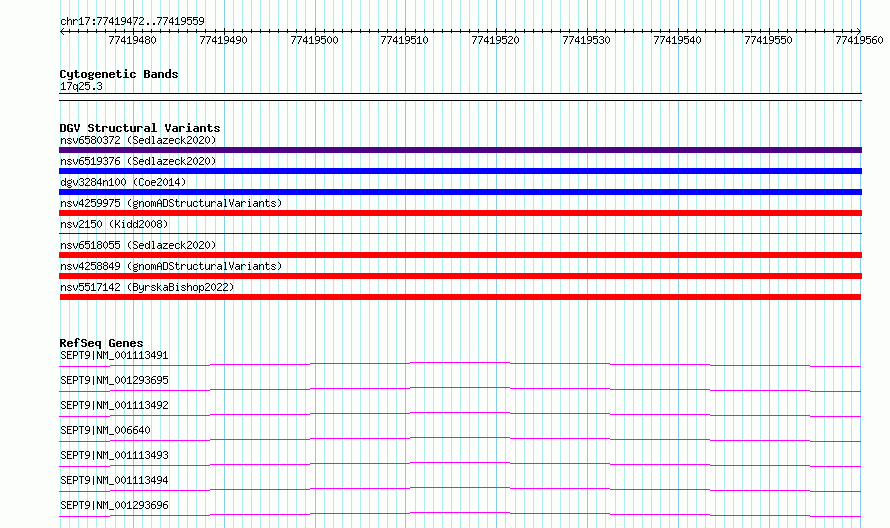
Task: Click the red nsv6518055 variant bar
Action: 460,255
